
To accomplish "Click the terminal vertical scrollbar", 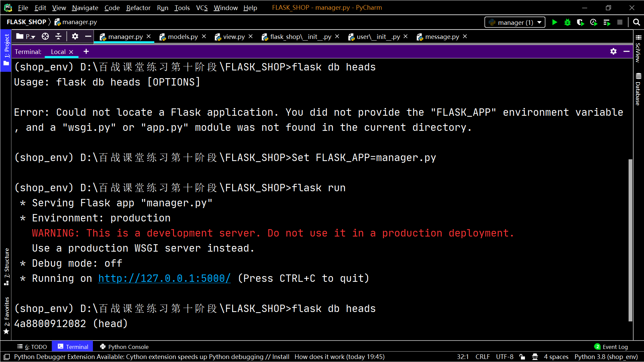I will pyautogui.click(x=630, y=240).
